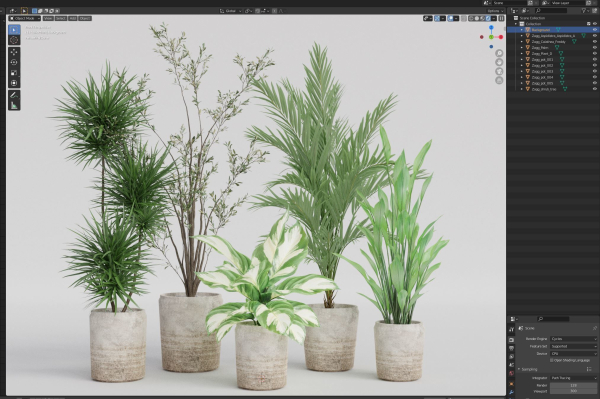Image resolution: width=600 pixels, height=399 pixels.
Task: Open the viewport Options dropdown
Action: point(495,11)
